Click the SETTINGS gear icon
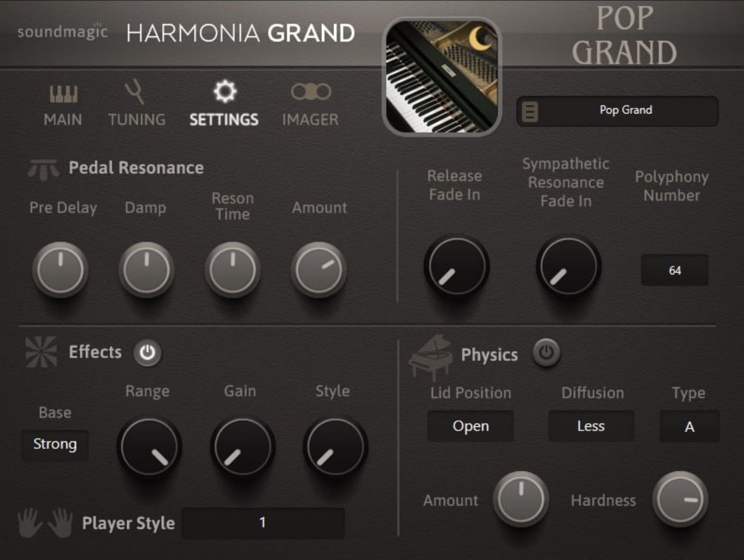Screen dimensions: 744x560 [225, 91]
